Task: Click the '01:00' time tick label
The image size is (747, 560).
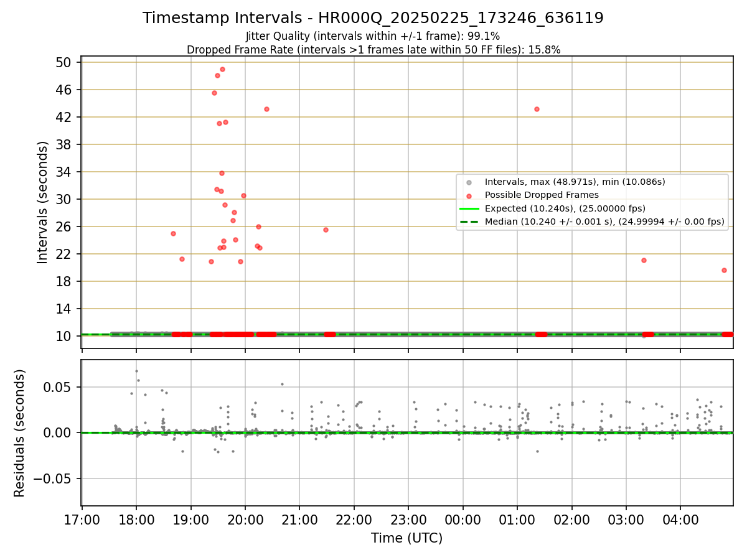Action: pyautogui.click(x=517, y=519)
